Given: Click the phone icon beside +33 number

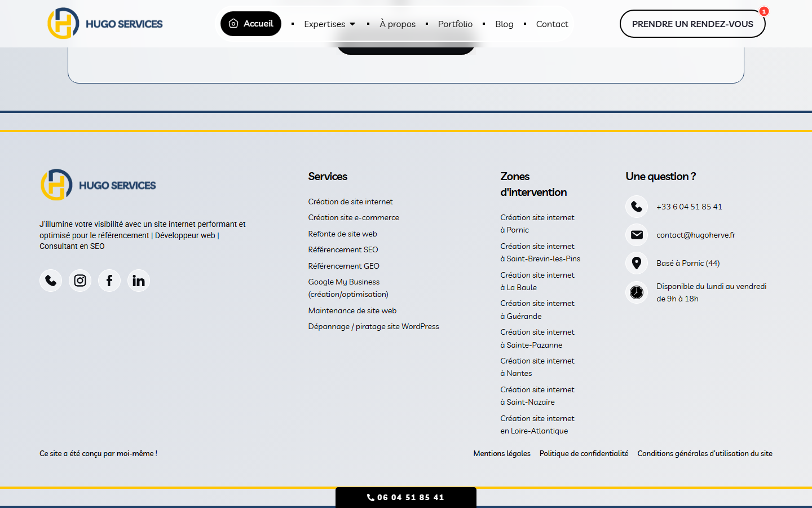Looking at the screenshot, I should (637, 207).
